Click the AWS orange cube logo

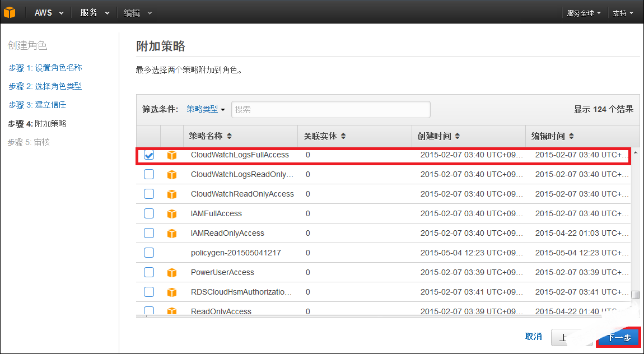(9, 12)
